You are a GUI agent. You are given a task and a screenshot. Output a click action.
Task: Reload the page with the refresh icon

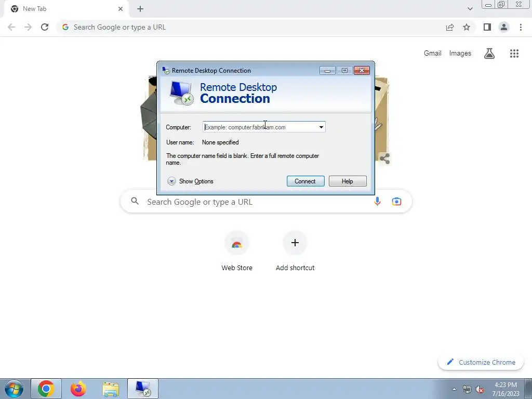(45, 27)
